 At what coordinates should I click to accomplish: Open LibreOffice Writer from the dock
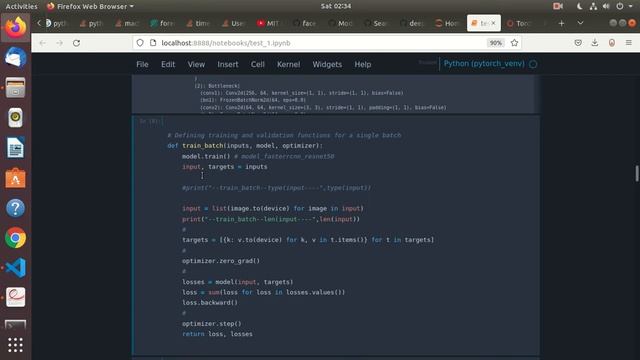click(x=16, y=148)
